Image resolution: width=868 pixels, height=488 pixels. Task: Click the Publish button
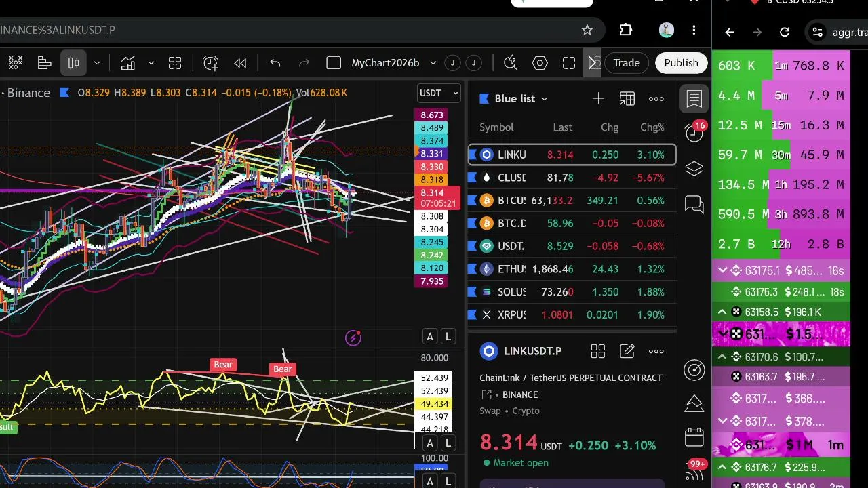tap(681, 63)
